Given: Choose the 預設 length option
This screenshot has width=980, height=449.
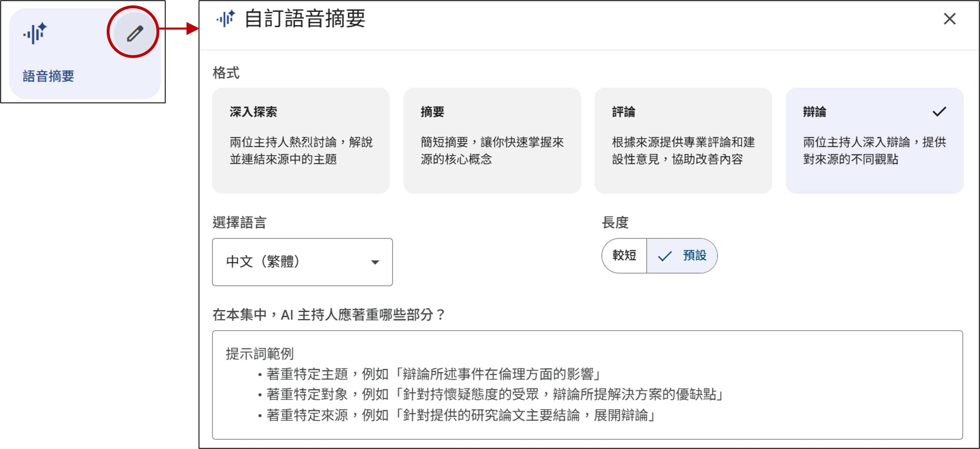Looking at the screenshot, I should coord(694,255).
